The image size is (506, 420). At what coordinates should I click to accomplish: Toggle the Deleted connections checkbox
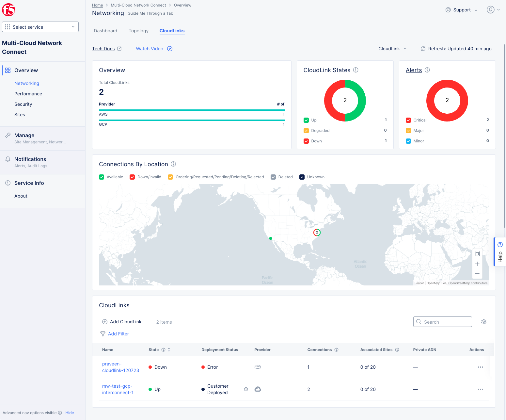coord(273,177)
